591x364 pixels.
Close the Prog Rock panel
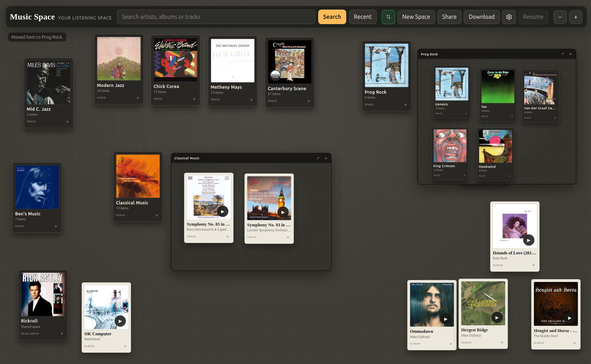[x=570, y=54]
